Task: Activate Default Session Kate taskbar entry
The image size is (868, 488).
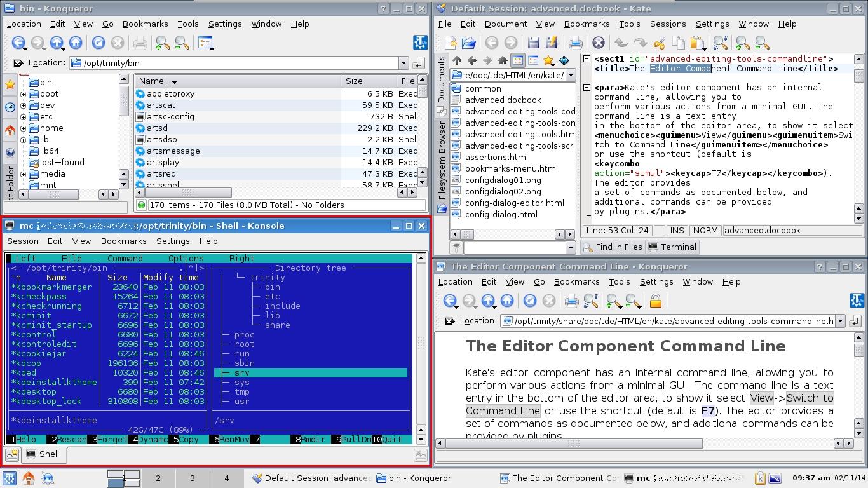Action: 311,478
